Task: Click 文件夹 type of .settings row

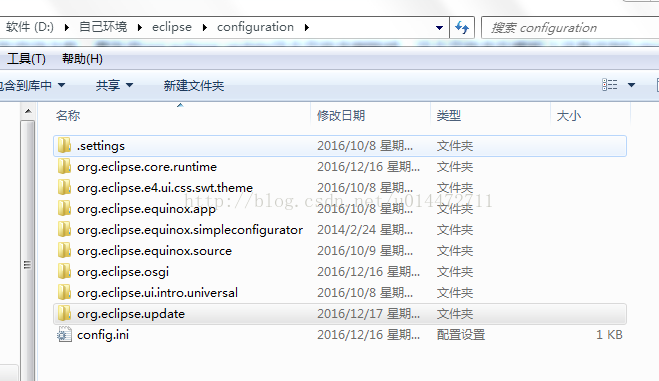Action: pyautogui.click(x=455, y=146)
